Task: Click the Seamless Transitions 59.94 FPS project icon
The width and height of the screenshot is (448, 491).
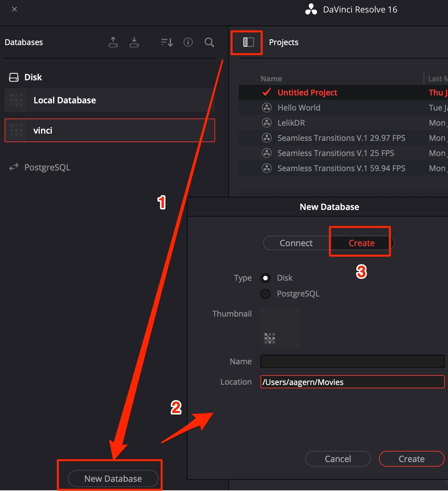Action: [266, 168]
